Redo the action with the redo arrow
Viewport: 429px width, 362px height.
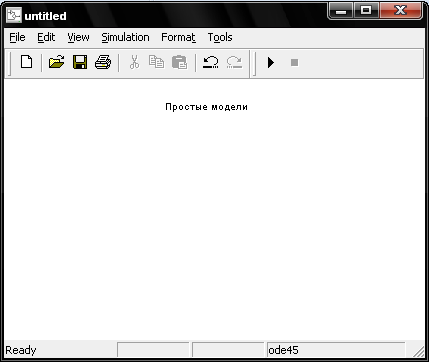click(234, 62)
